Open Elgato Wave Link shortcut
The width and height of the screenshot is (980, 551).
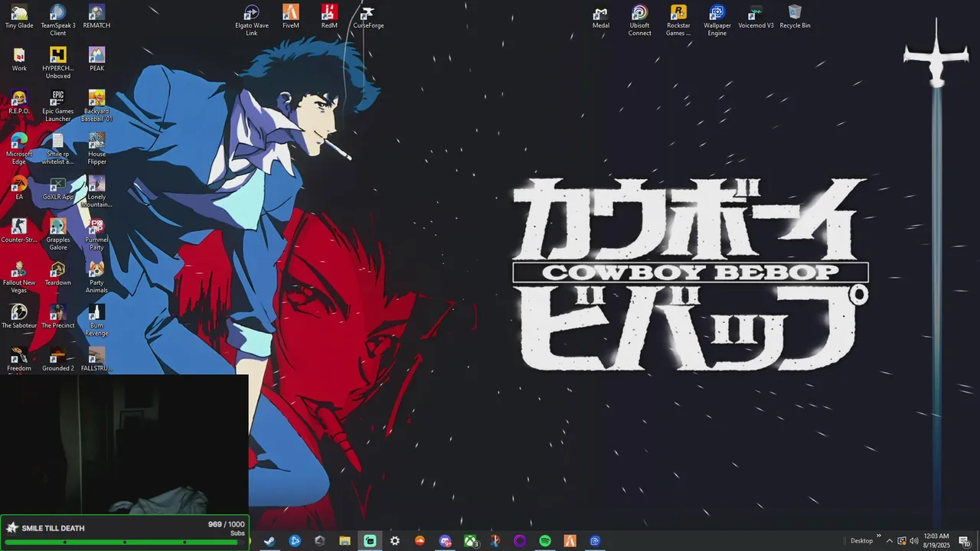pyautogui.click(x=252, y=20)
